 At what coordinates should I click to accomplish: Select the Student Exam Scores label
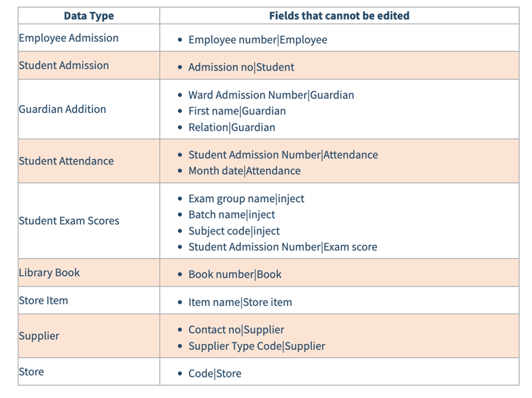click(69, 221)
